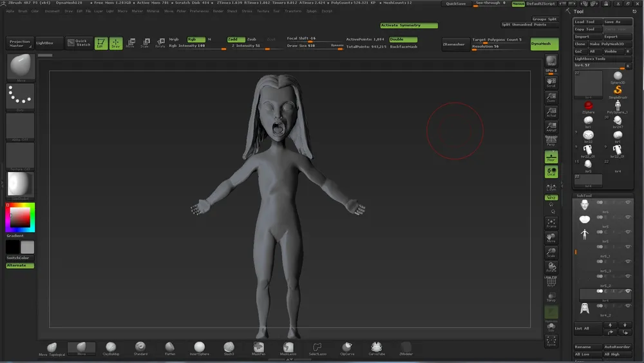Toggle the Zadd mode off
Screen dimensions: 644x363
235,39
